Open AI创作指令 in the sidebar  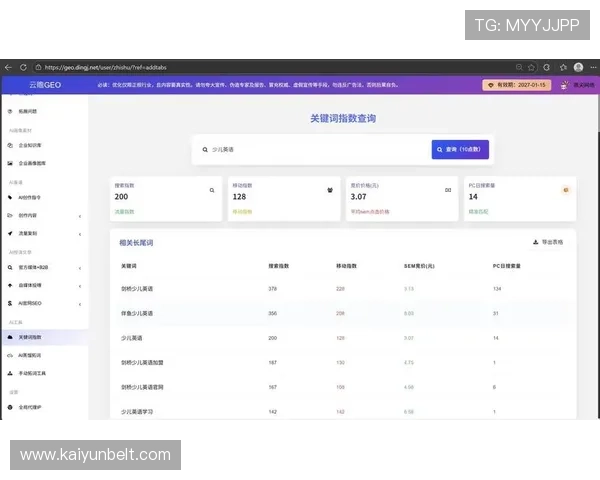pos(29,198)
